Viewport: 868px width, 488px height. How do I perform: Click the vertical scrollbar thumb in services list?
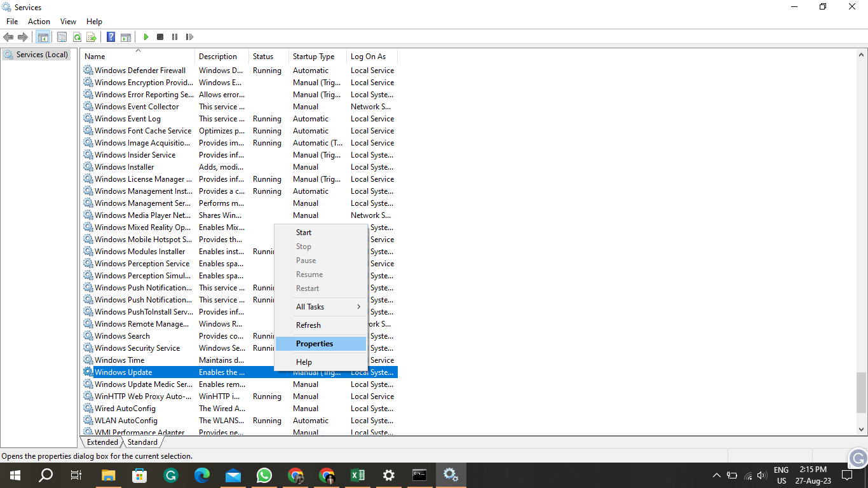(x=862, y=393)
